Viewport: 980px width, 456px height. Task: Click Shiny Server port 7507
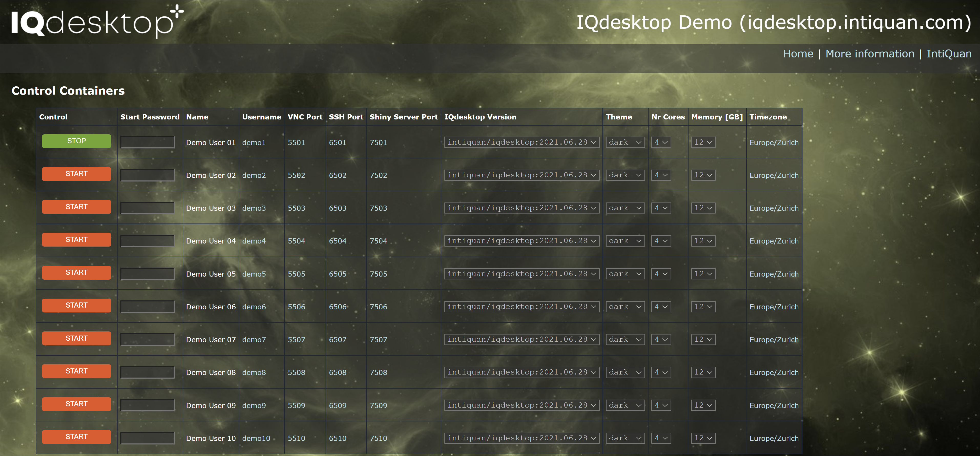pyautogui.click(x=378, y=340)
